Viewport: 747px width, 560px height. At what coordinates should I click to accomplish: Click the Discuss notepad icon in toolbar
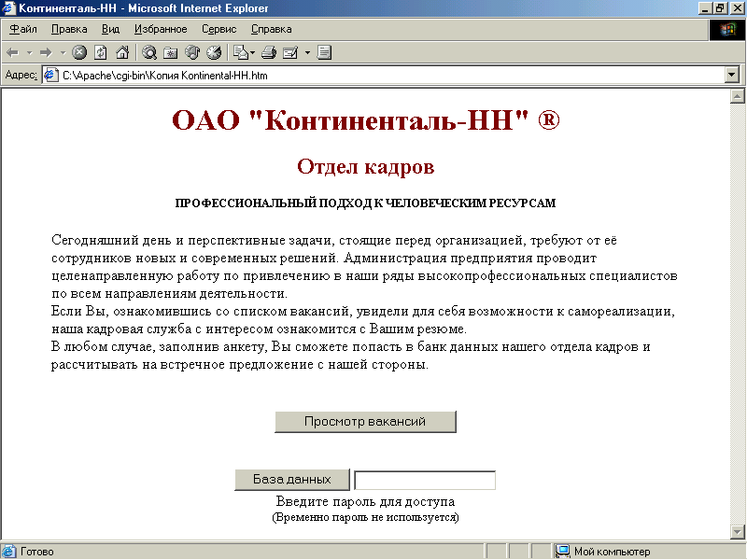pyautogui.click(x=324, y=52)
